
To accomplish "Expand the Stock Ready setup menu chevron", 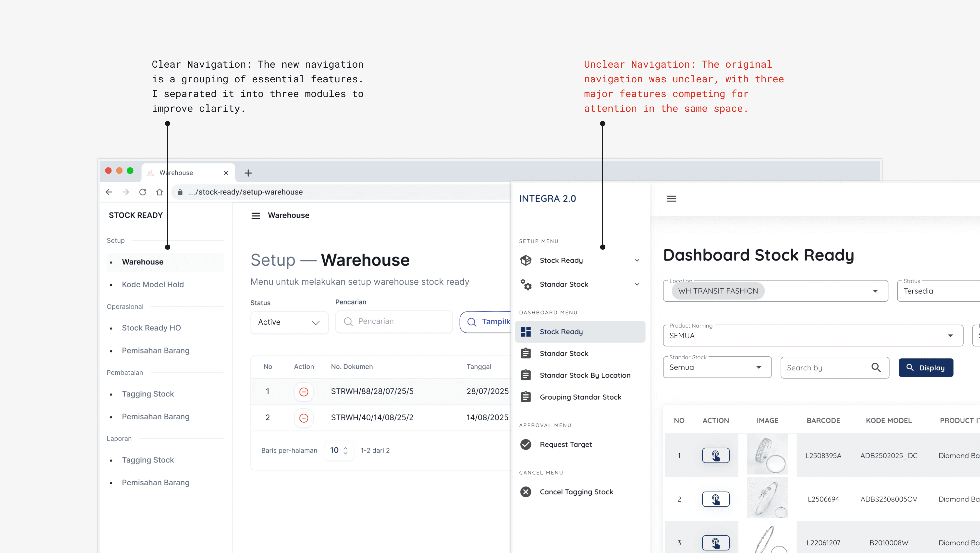I will pos(637,261).
